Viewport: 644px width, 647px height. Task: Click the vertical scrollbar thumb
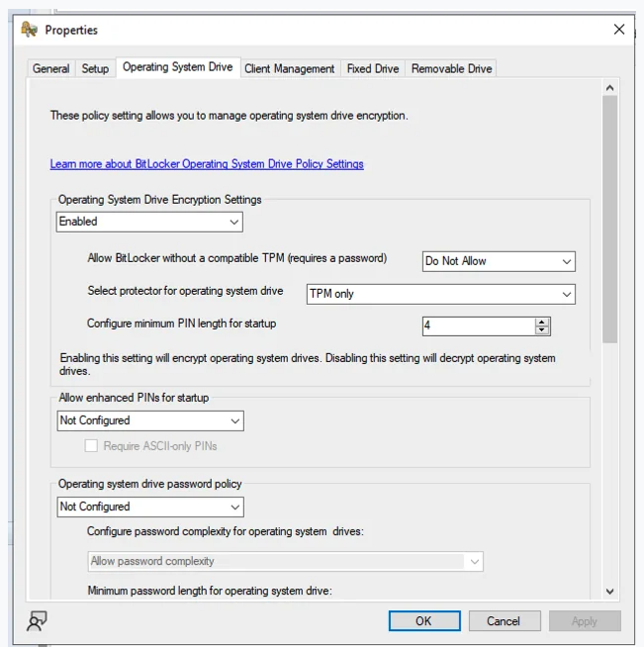pyautogui.click(x=609, y=220)
